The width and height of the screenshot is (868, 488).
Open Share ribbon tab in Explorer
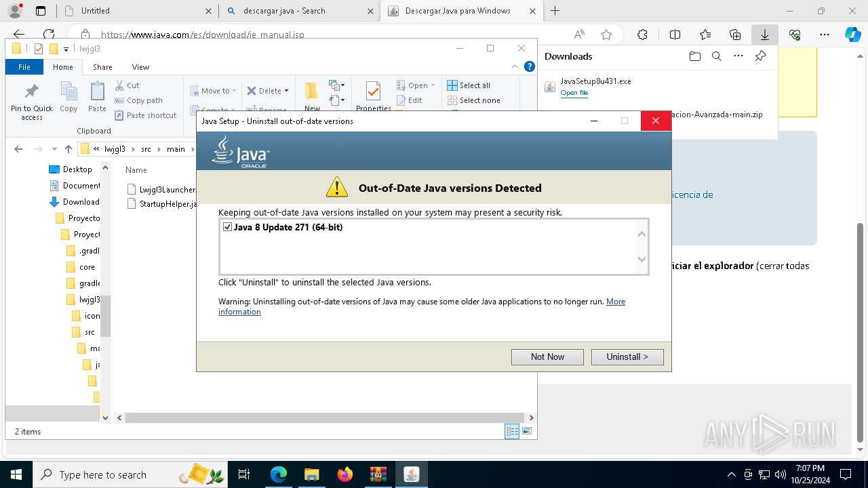(102, 67)
